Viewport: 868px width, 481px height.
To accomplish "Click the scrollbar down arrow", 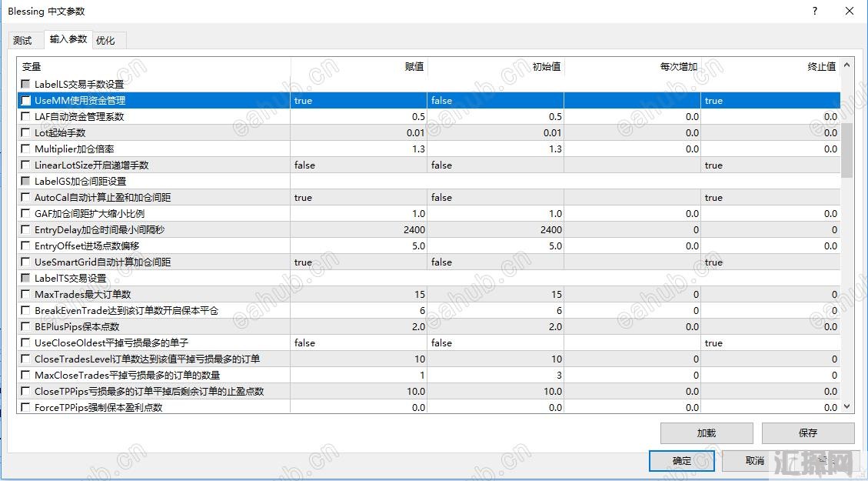I will [x=847, y=406].
